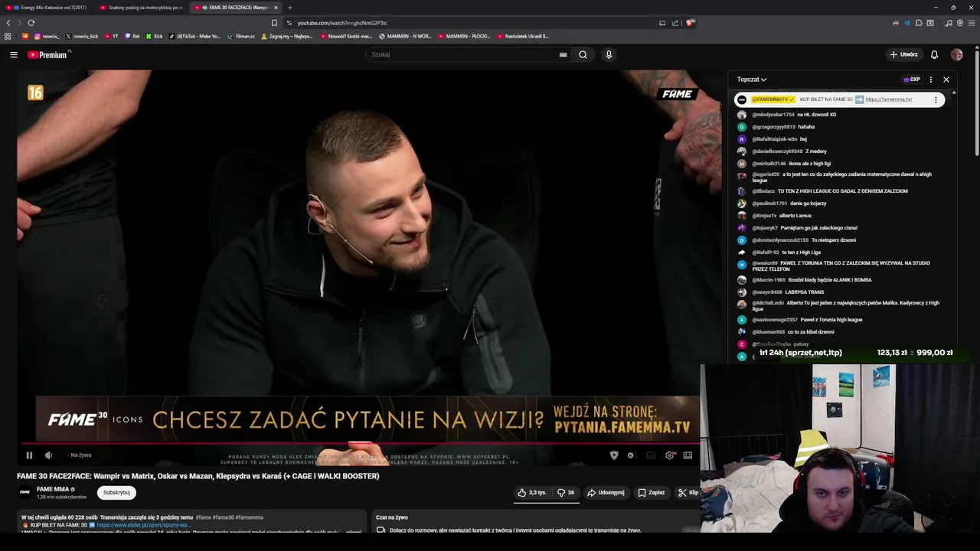The image size is (980, 551).
Task: Click the Utwórz create button
Action: [x=904, y=54]
